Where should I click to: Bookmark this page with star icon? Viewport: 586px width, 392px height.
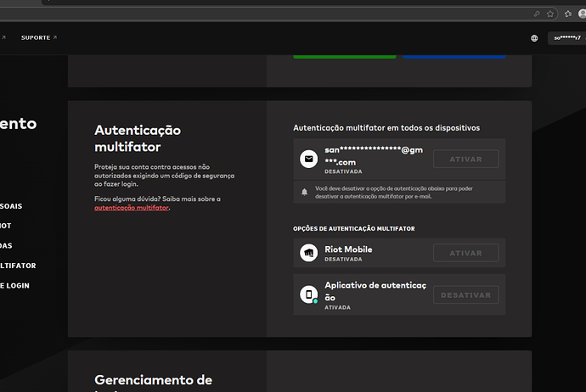coord(551,14)
